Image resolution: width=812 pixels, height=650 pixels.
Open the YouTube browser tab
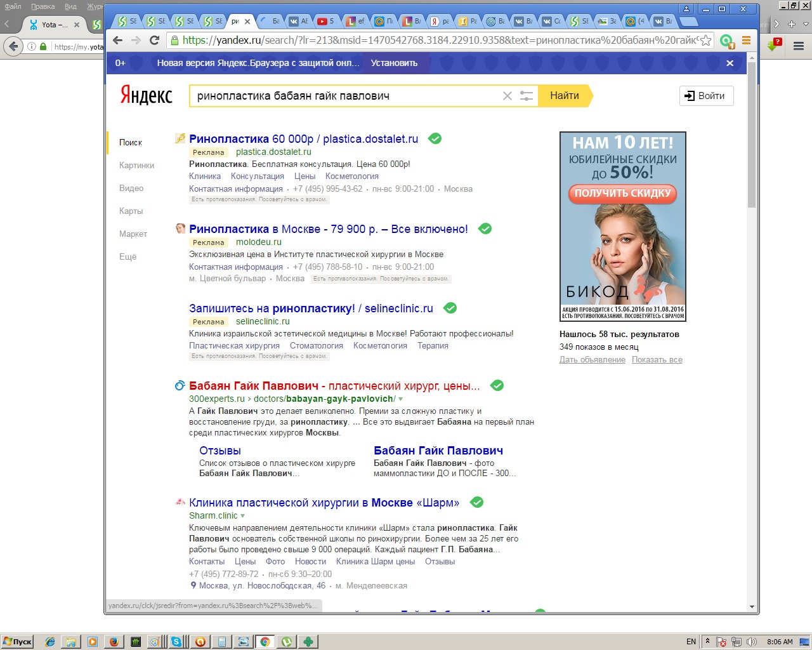click(325, 21)
